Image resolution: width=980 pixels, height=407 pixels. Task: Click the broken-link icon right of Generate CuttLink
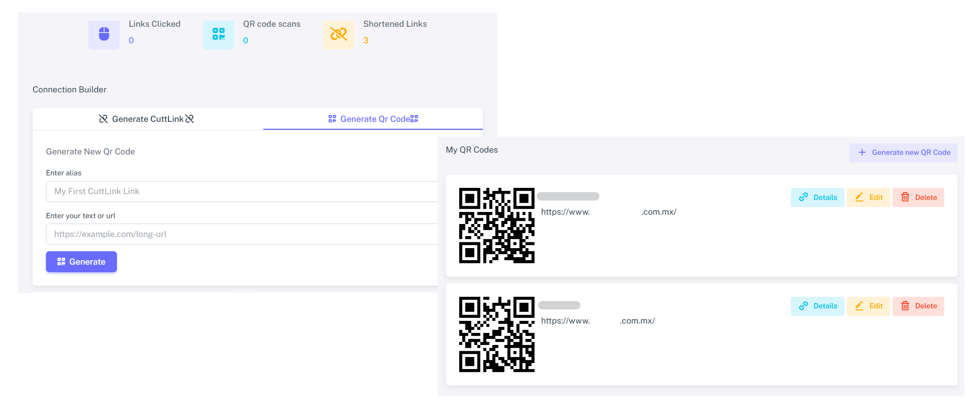[190, 119]
